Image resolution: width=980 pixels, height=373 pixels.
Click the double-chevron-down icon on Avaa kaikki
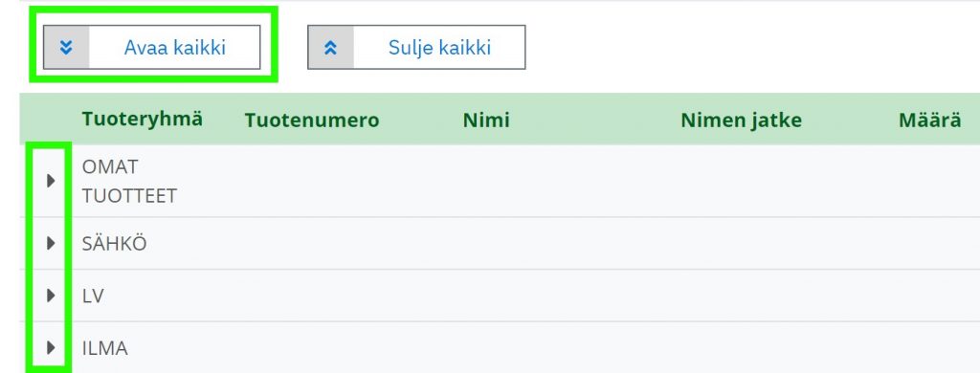pyautogui.click(x=66, y=48)
